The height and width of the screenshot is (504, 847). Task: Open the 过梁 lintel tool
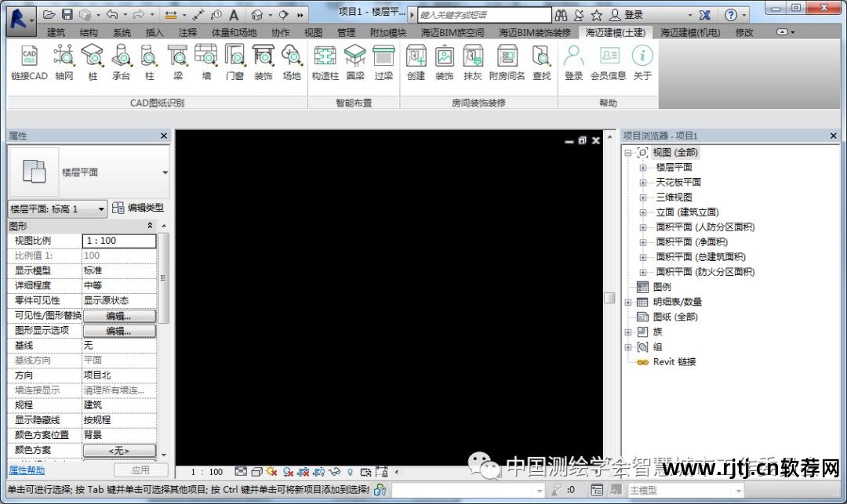click(384, 63)
